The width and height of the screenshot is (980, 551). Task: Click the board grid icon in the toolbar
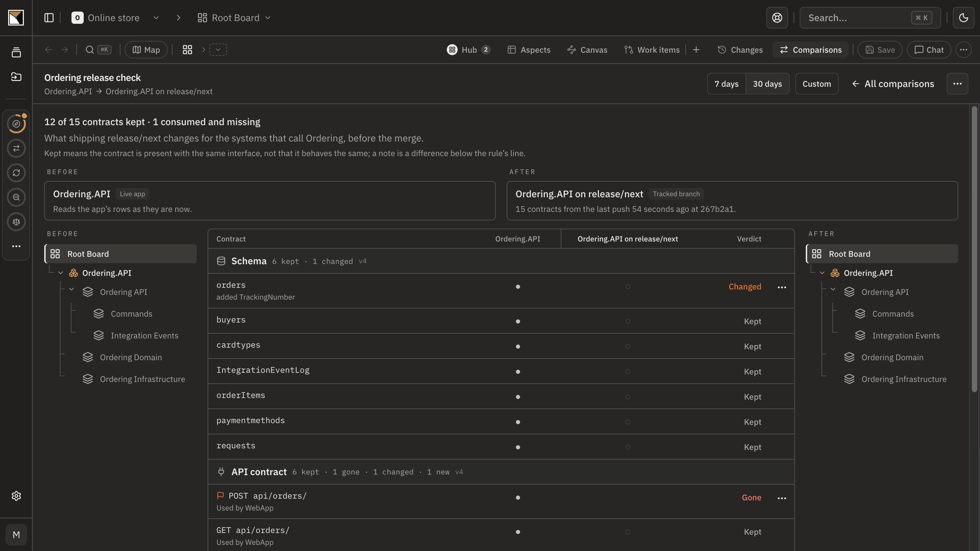187,50
